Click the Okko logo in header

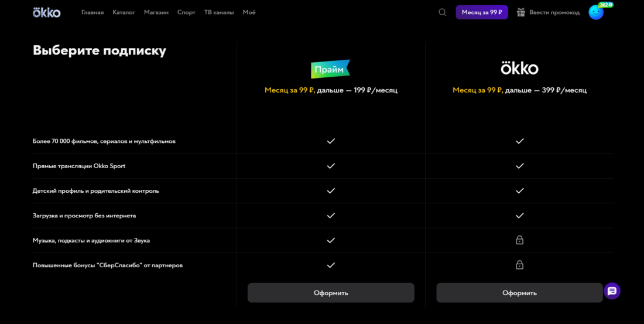coord(46,12)
